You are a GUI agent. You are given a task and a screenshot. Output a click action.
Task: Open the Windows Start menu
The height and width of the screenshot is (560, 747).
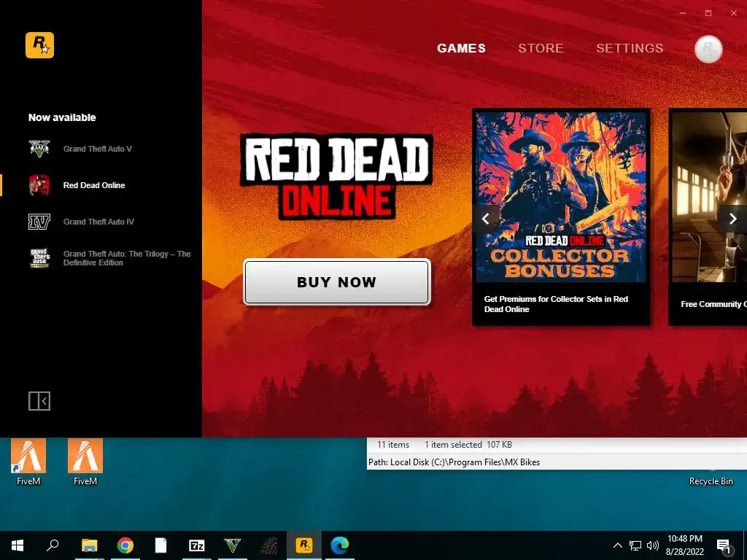pyautogui.click(x=18, y=545)
